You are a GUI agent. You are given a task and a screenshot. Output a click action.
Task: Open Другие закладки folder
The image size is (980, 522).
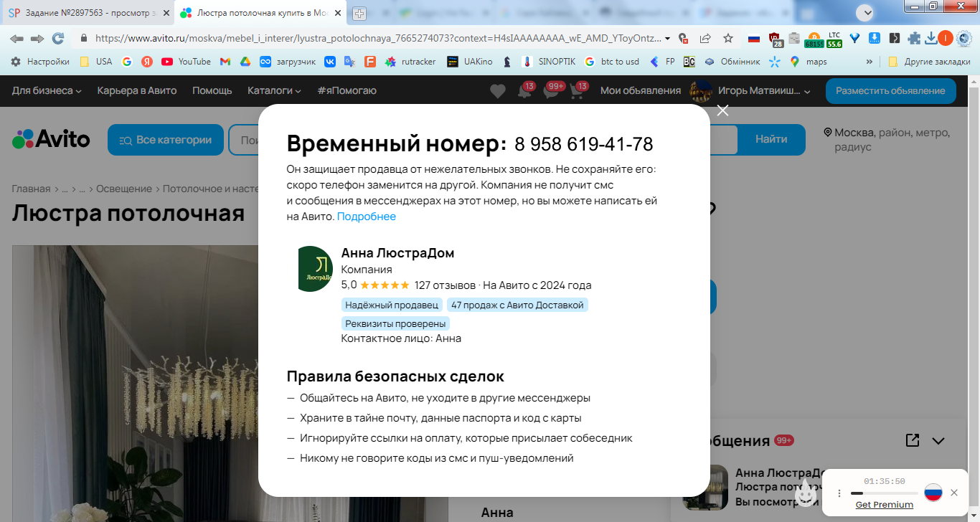(929, 62)
